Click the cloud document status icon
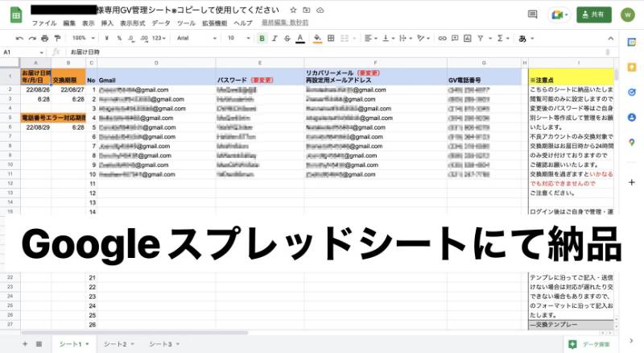Screen dimensions: 644x353 pyautogui.click(x=320, y=10)
